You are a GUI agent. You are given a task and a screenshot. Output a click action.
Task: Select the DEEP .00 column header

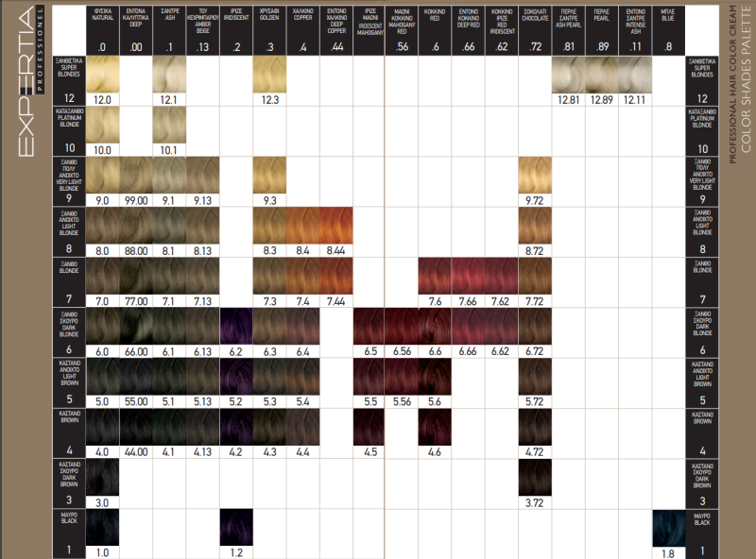136,30
